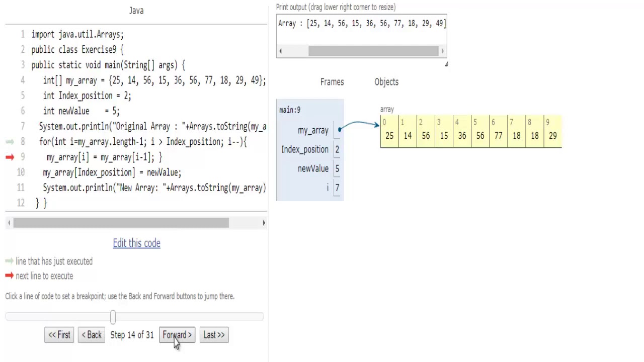Set breakpoint on line 7 Original Array println
This screenshot has height=362, width=644.
[x=152, y=127]
